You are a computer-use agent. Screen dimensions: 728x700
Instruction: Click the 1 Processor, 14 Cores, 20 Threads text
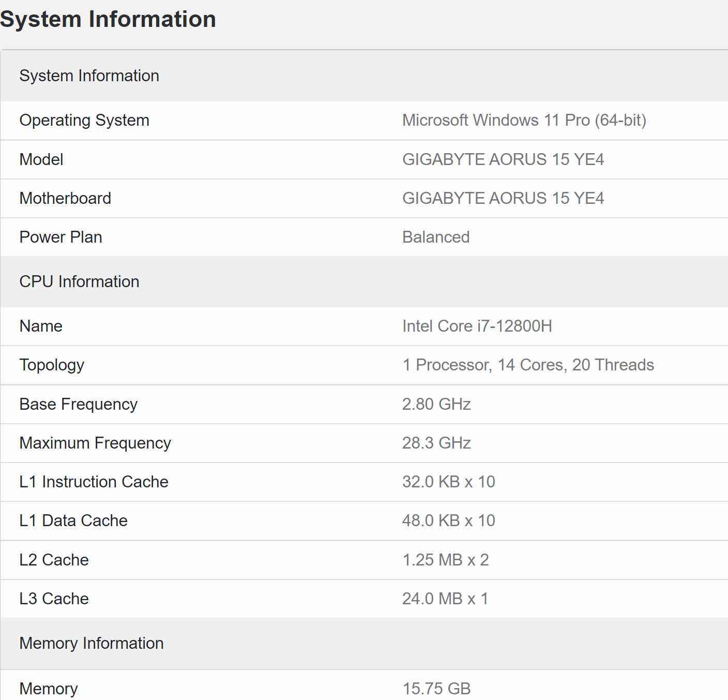pyautogui.click(x=528, y=365)
